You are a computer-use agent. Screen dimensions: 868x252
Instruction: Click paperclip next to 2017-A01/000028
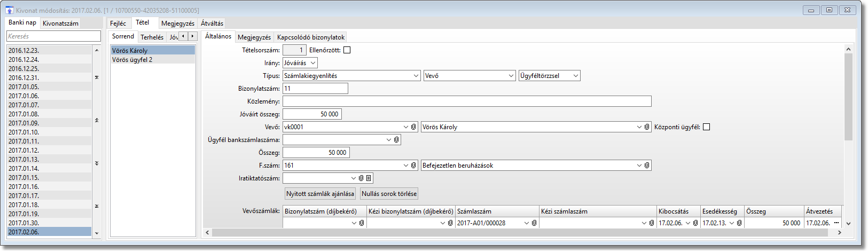534,223
